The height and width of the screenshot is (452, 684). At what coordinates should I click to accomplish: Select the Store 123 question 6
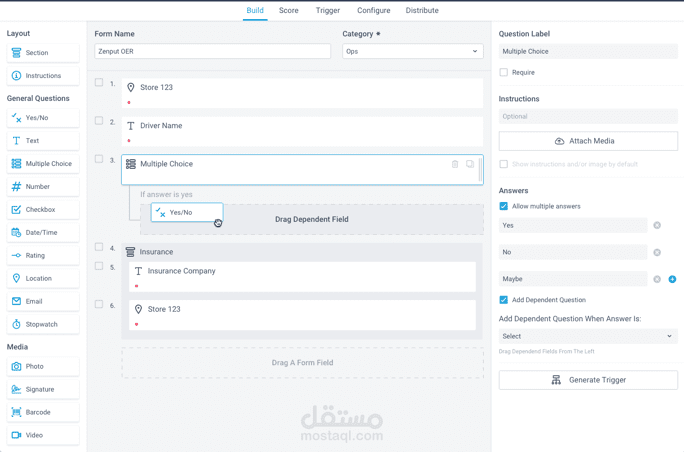click(x=302, y=315)
